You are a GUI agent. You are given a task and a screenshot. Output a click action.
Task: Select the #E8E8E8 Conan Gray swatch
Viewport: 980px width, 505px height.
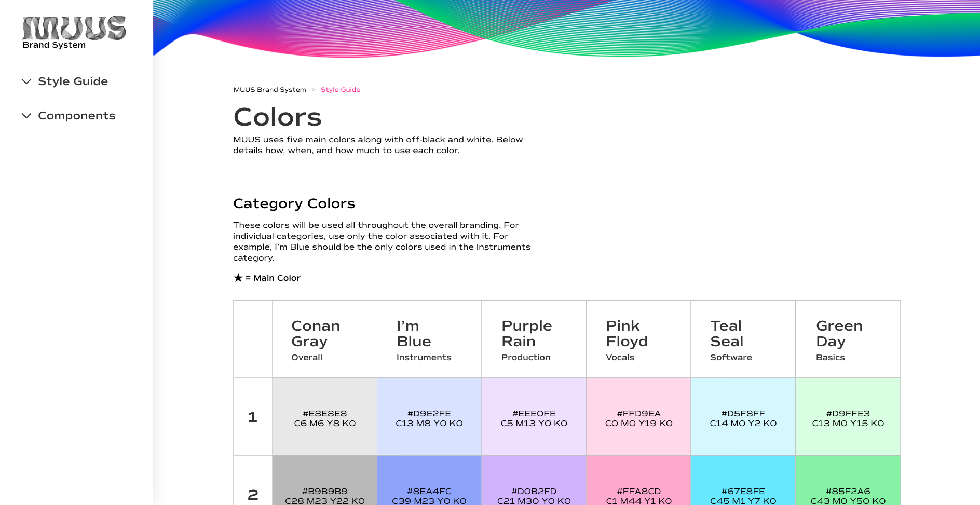(x=324, y=417)
